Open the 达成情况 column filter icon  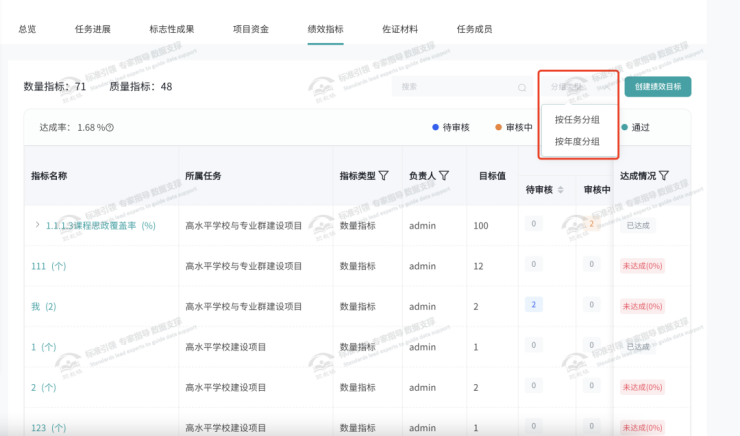tap(663, 176)
